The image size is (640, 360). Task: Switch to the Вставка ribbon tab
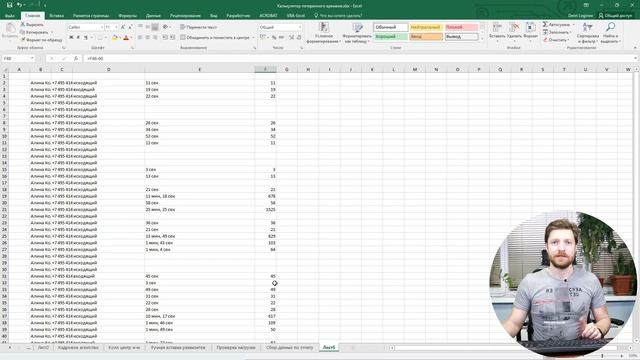[x=57, y=16]
